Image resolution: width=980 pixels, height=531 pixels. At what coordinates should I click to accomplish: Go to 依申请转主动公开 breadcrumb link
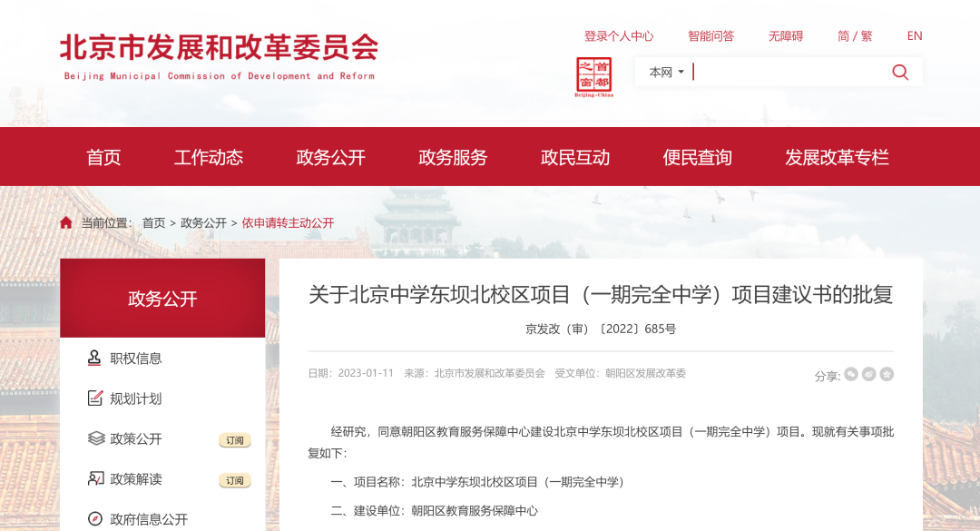click(288, 223)
